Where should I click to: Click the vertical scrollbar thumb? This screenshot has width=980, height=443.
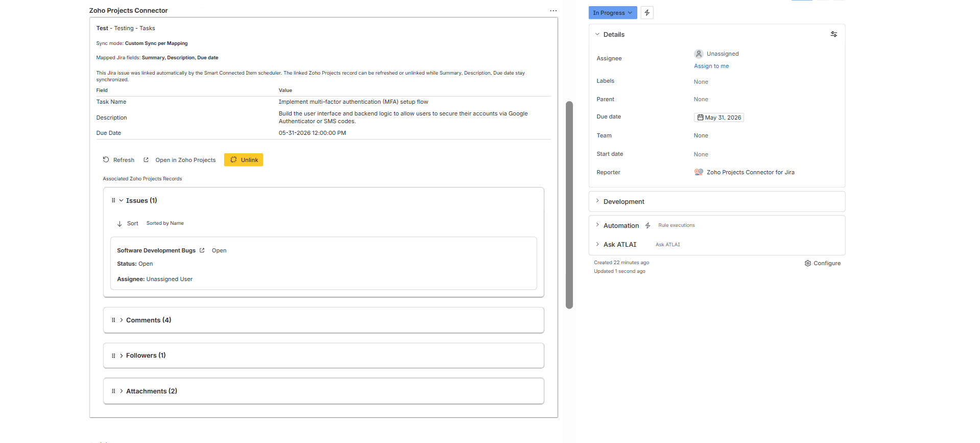569,205
